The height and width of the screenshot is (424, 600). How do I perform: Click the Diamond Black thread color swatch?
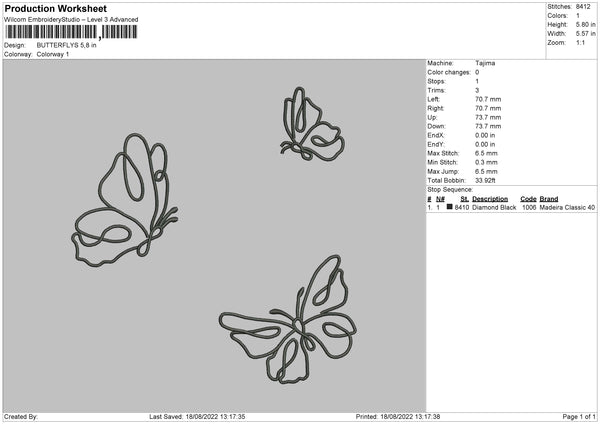450,207
